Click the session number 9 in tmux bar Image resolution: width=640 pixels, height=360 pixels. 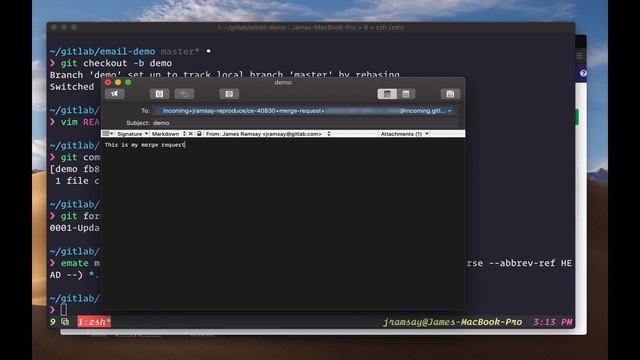click(x=53, y=322)
